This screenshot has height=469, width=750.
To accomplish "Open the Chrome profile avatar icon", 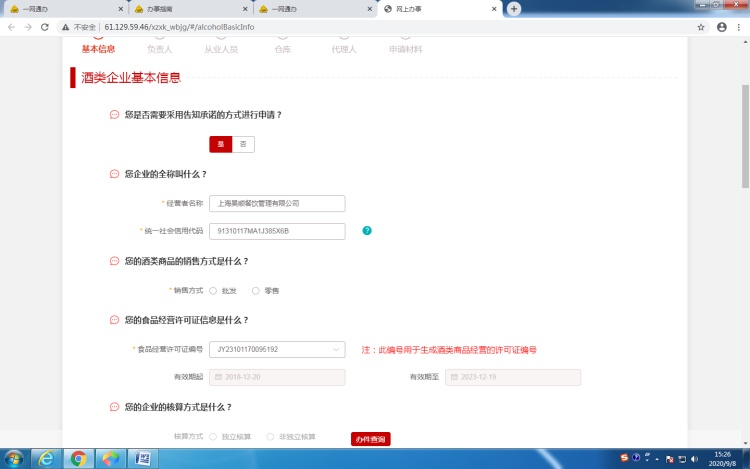I will [722, 27].
